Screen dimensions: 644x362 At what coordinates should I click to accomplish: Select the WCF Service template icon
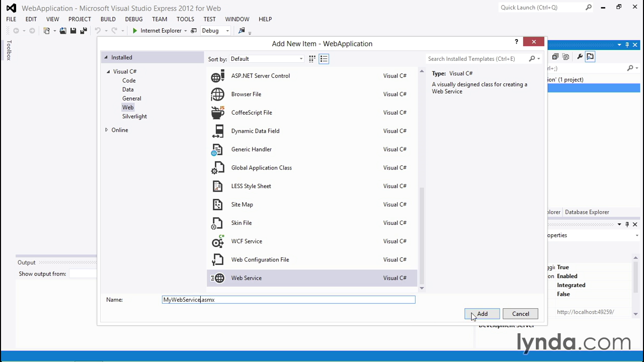(217, 241)
